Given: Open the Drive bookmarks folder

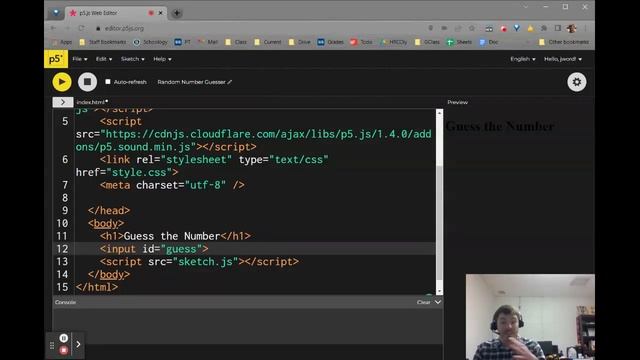Looking at the screenshot, I should (300, 42).
